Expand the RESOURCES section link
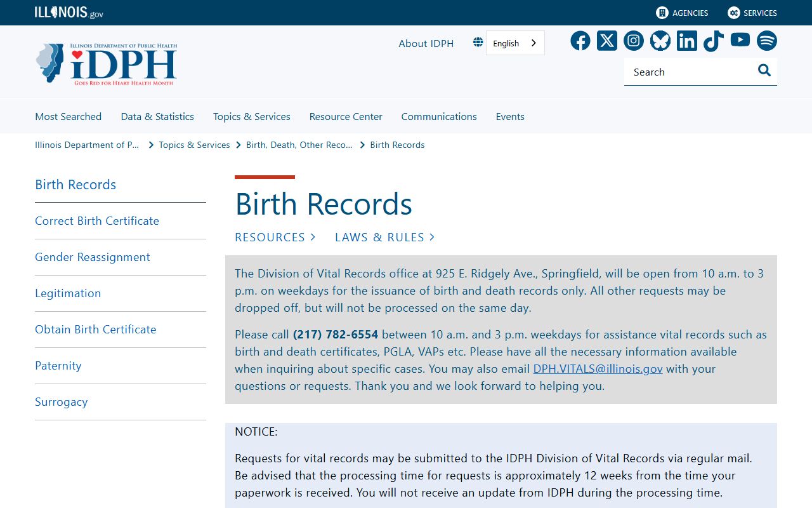 pos(275,237)
